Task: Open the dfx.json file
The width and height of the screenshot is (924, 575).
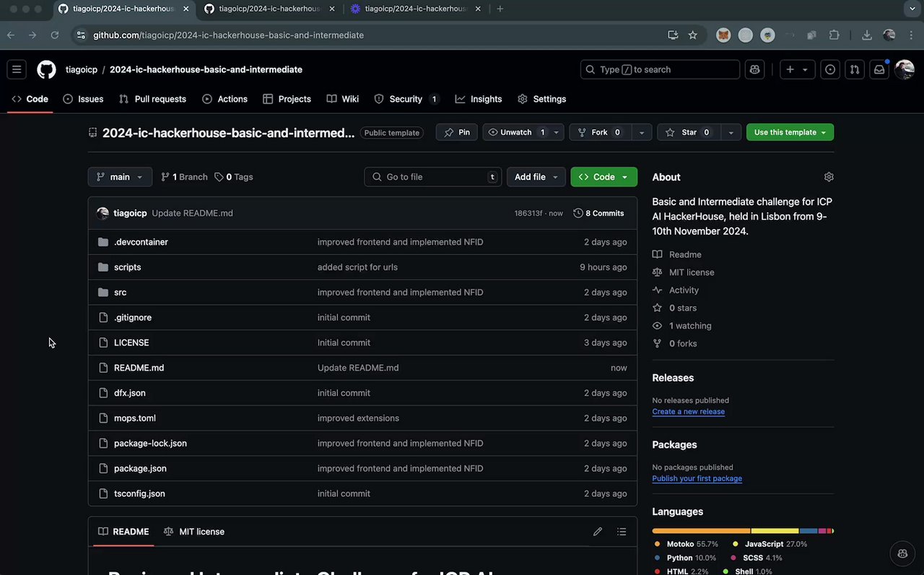Action: tap(130, 393)
